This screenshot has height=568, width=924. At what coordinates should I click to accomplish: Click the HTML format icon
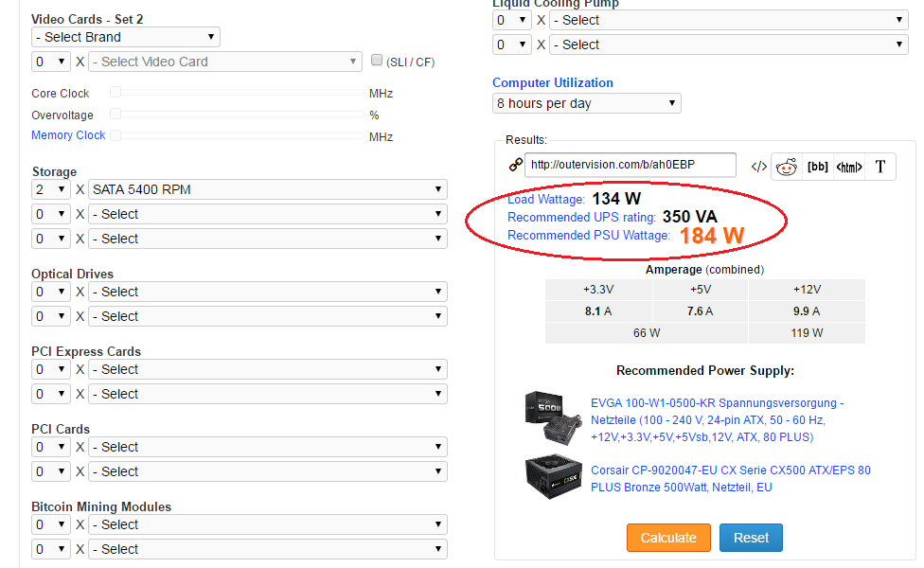point(849,167)
